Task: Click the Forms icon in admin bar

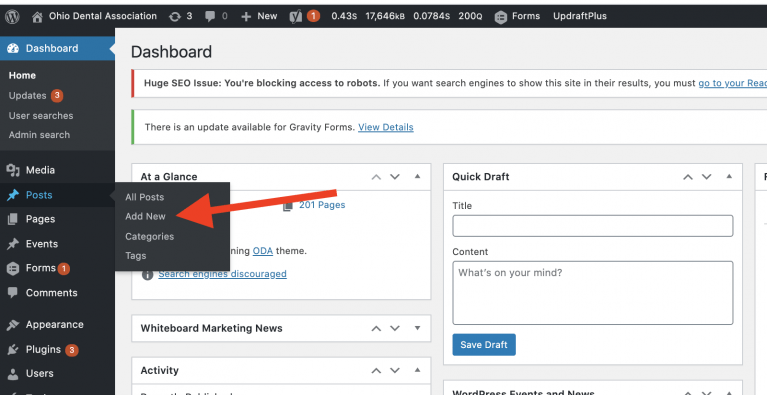Action: coord(500,17)
